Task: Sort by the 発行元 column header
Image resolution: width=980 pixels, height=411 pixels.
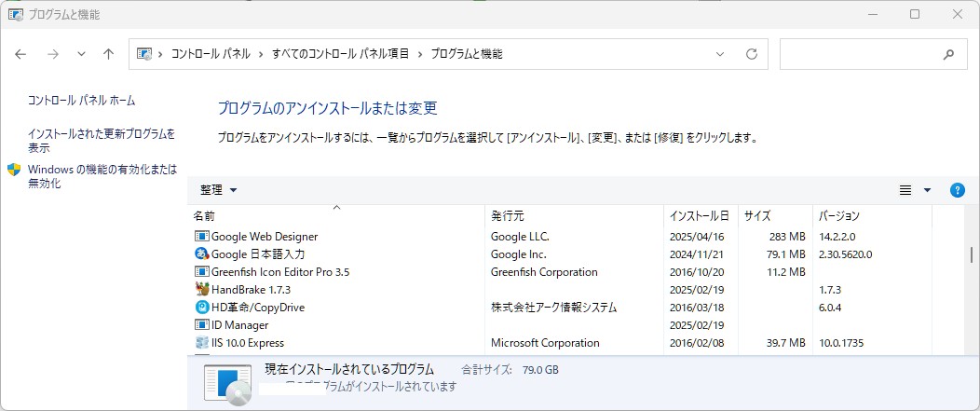Action: pyautogui.click(x=575, y=216)
